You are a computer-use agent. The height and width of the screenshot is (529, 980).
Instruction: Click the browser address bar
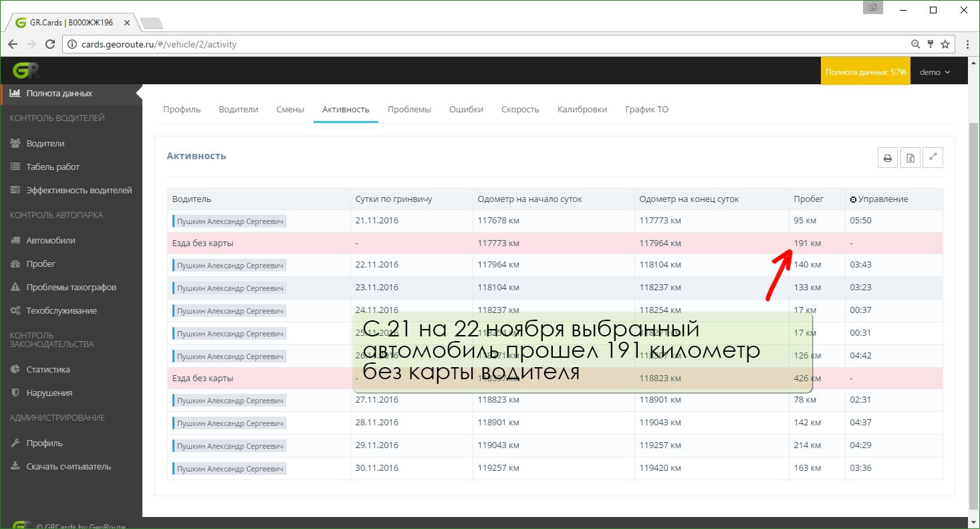coord(468,44)
